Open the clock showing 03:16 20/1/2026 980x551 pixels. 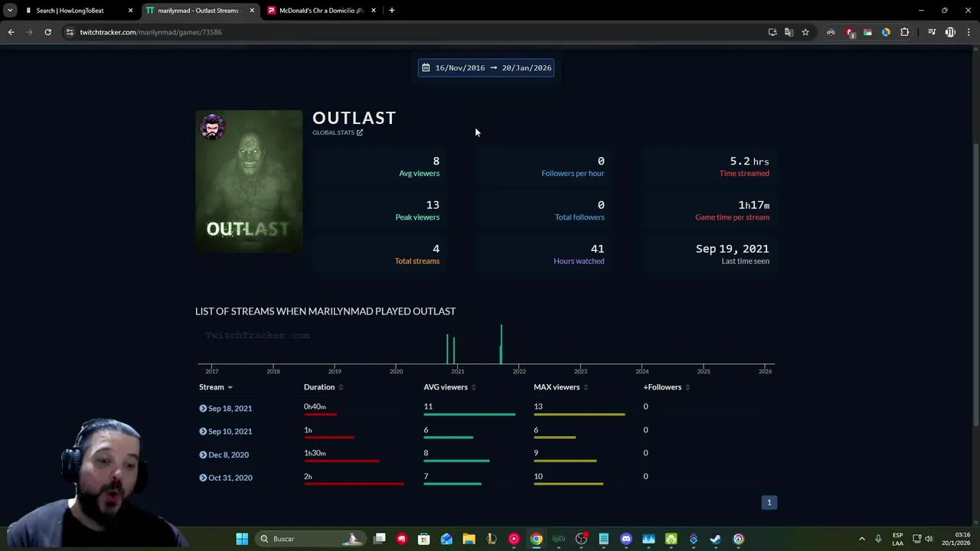pos(955,539)
